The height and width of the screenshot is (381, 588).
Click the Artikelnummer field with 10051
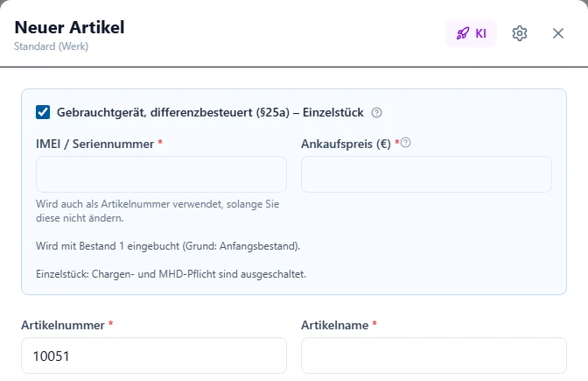[x=154, y=356]
